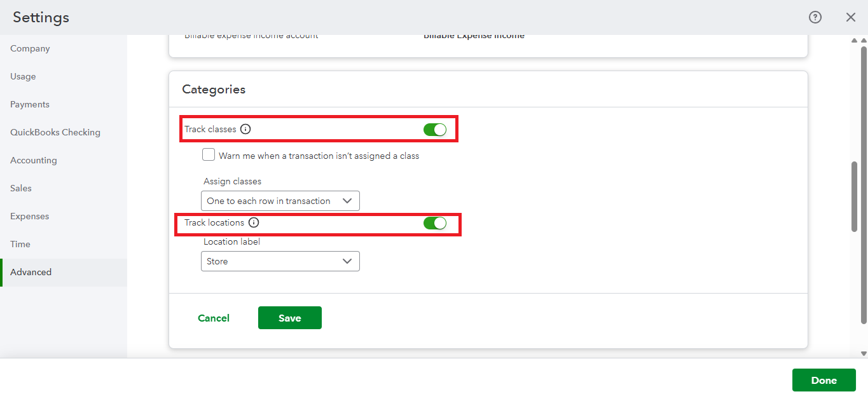This screenshot has height=401, width=868.
Task: Click the help question mark icon
Action: point(815,18)
